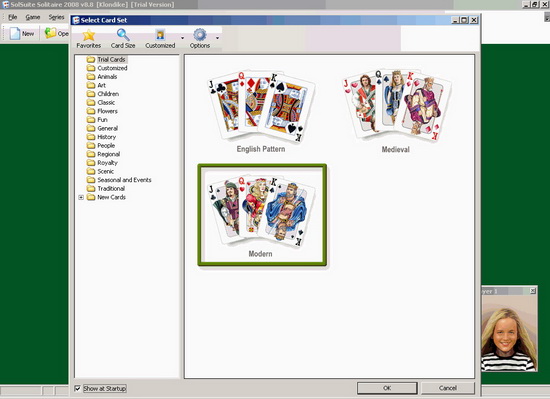Open the Favorites star icon
Screen dimensions: 550x399
(x=89, y=35)
